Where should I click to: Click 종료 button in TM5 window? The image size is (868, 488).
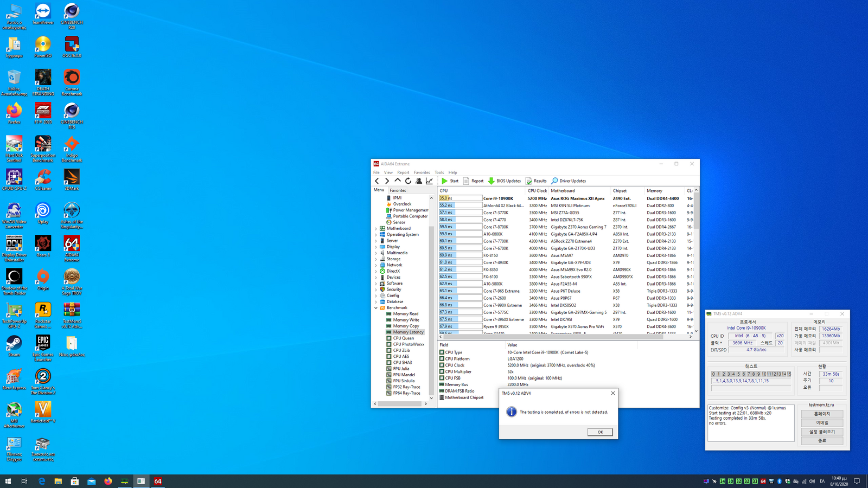822,440
